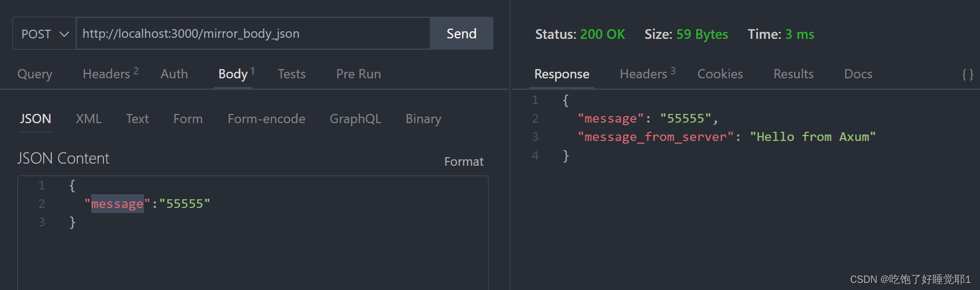Select Form body type
This screenshot has width=980, height=290.
coord(188,119)
